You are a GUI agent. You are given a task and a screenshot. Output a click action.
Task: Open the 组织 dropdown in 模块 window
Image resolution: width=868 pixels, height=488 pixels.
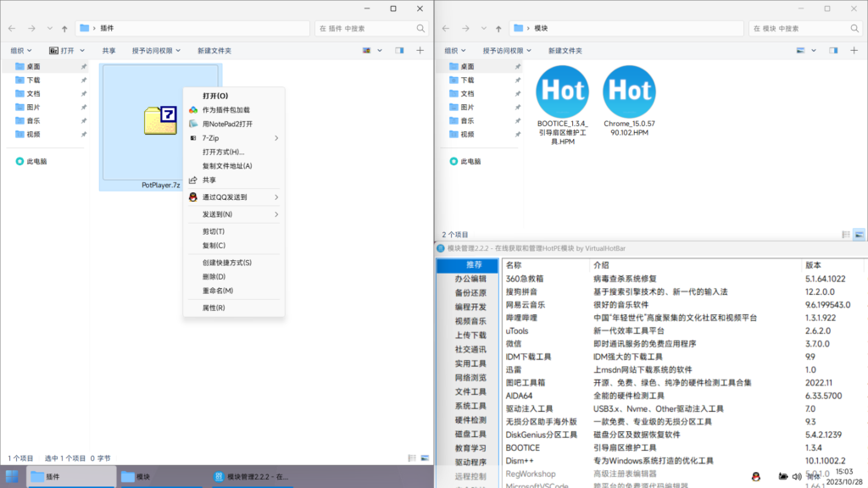[455, 50]
